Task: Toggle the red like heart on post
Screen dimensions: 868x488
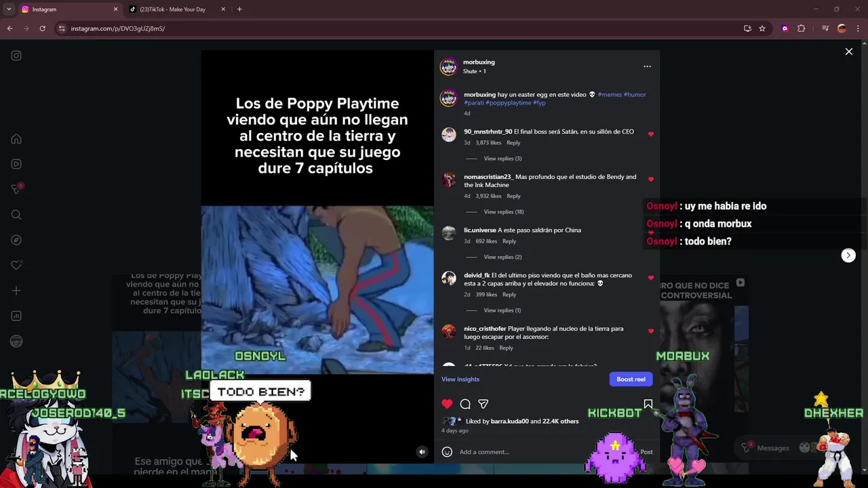Action: click(x=447, y=404)
